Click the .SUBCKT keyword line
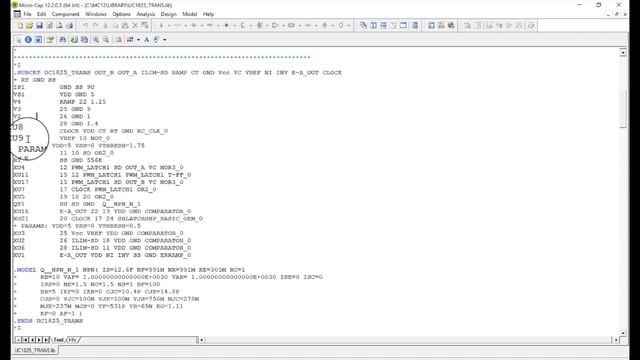The image size is (640, 360). pyautogui.click(x=178, y=73)
